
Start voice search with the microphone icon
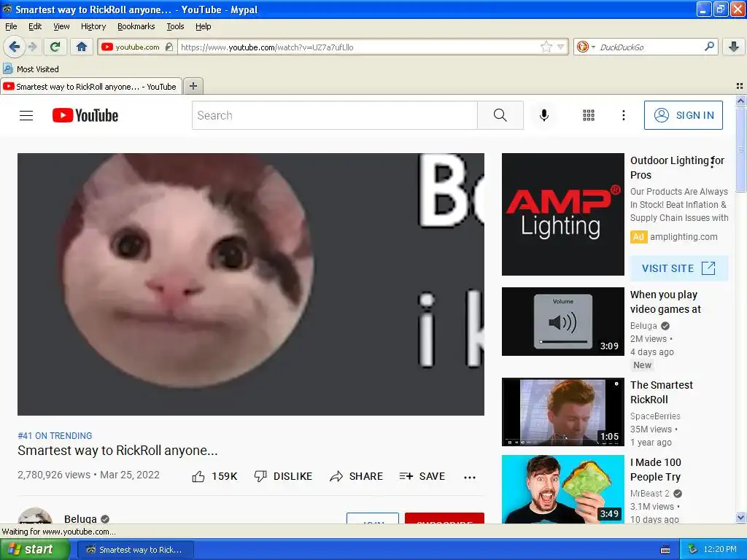click(x=544, y=115)
